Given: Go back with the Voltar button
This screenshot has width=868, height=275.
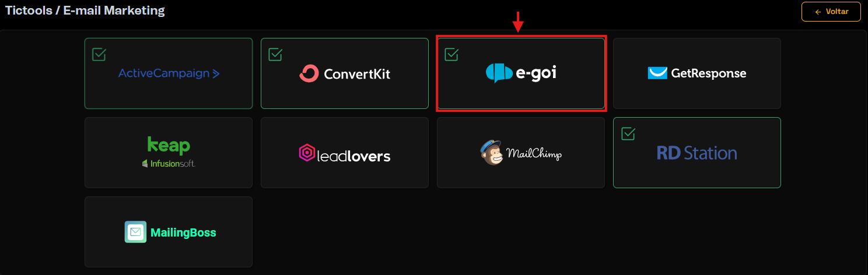Looking at the screenshot, I should (831, 12).
